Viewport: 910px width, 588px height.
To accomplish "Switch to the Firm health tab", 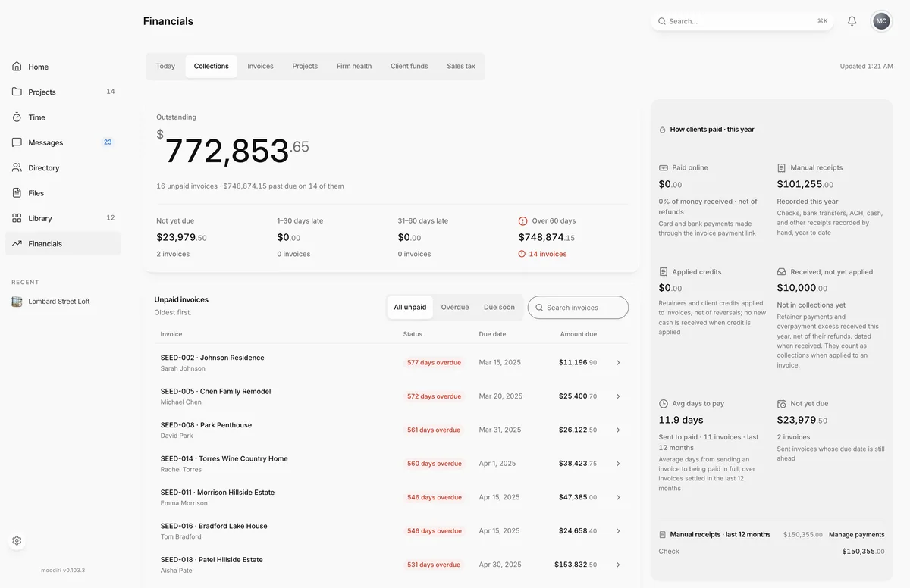I will pos(354,66).
